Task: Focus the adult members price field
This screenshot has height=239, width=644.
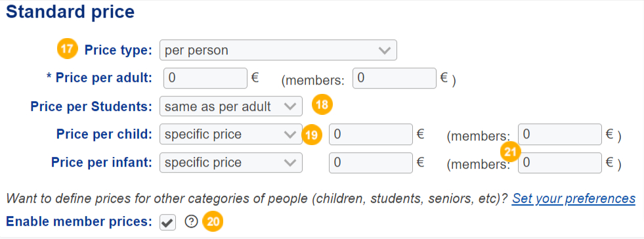Action: point(395,78)
